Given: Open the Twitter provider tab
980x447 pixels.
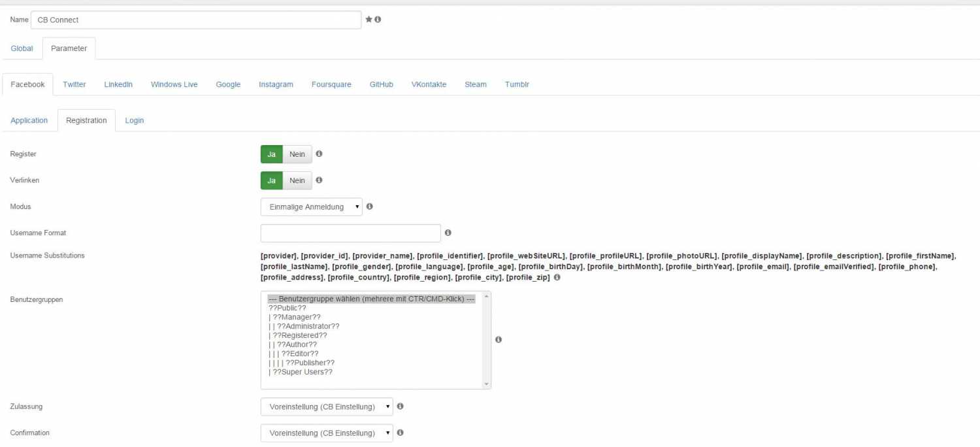Looking at the screenshot, I should tap(74, 84).
